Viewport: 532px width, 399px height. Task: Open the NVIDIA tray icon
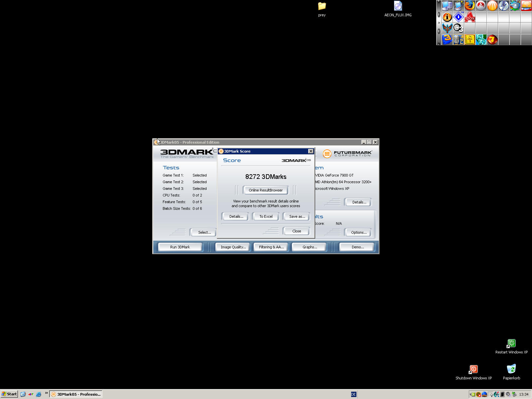pos(472,394)
